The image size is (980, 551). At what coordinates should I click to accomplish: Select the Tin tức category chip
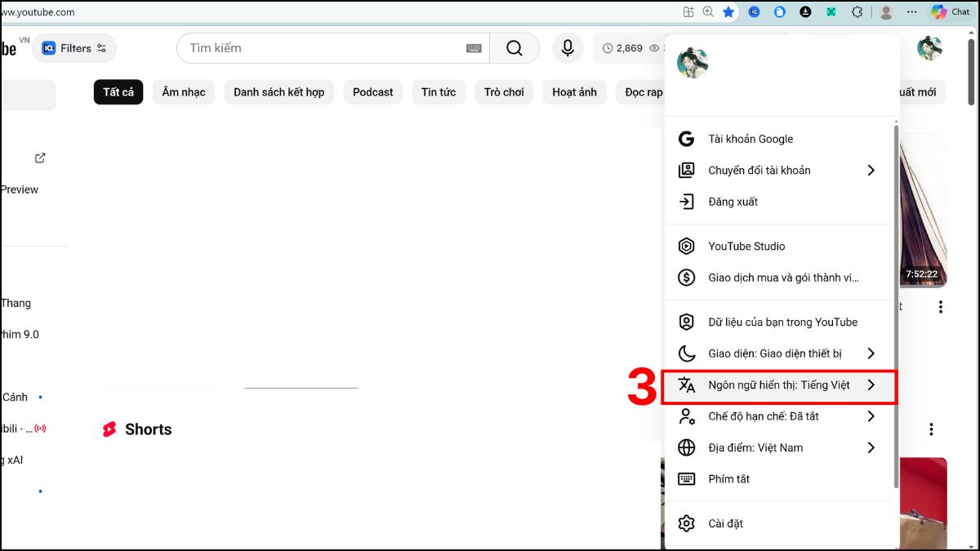pos(439,92)
